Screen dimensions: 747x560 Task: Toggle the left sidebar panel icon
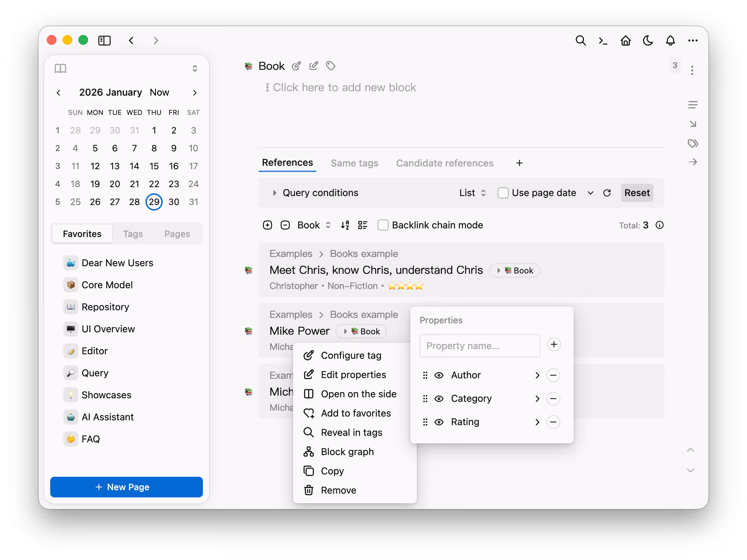(x=104, y=41)
